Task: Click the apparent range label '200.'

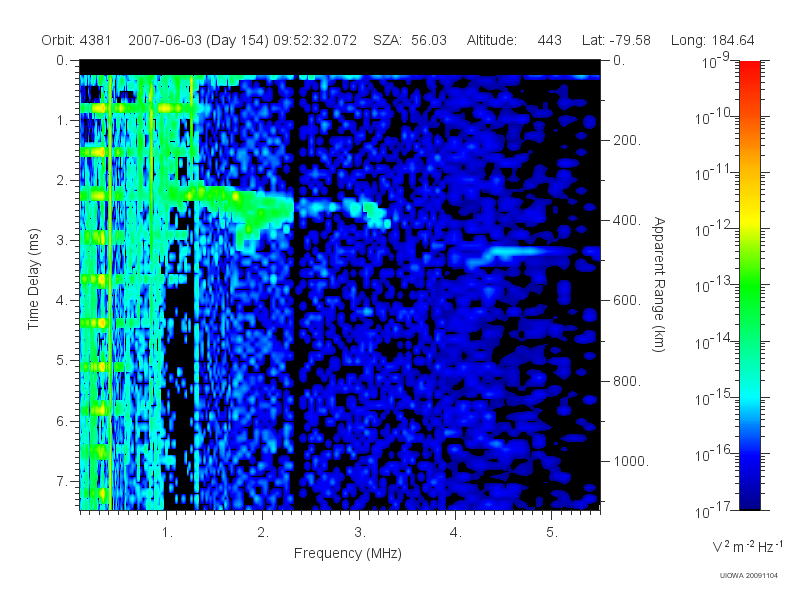Action: pos(627,140)
